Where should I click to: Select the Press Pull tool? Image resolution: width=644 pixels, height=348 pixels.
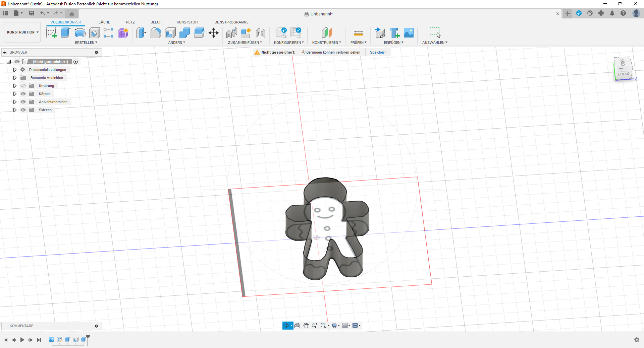(141, 33)
